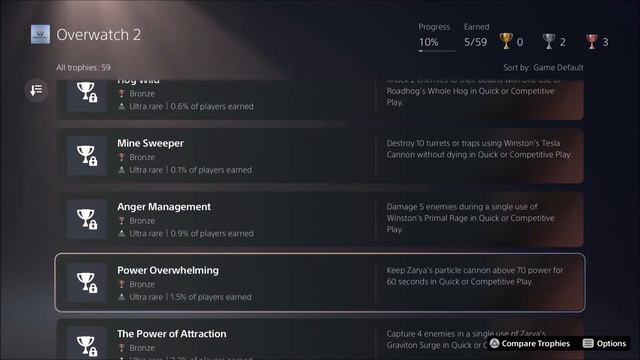The width and height of the screenshot is (640, 360).
Task: Select the Power Overwhelming trophy description
Action: click(475, 276)
